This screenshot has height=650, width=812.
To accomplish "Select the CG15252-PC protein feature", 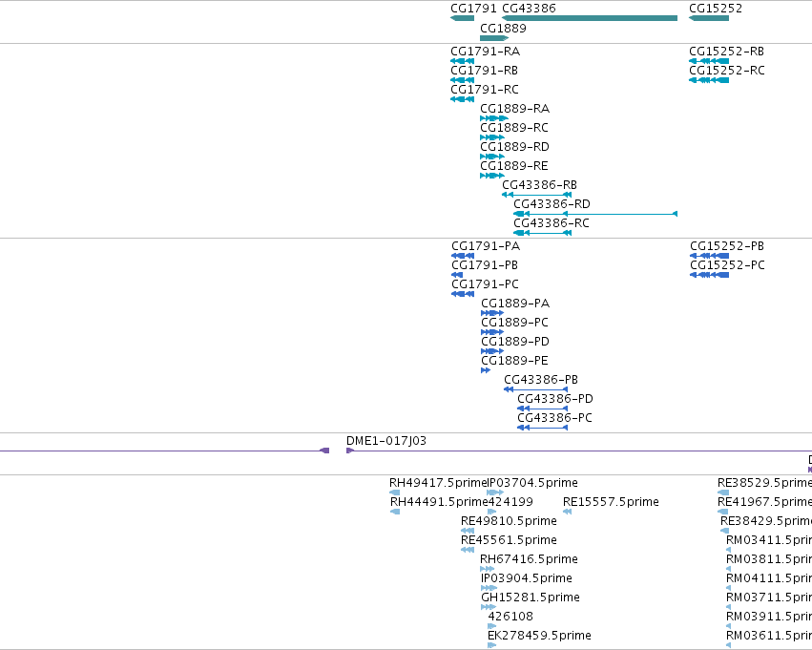I will tap(710, 275).
